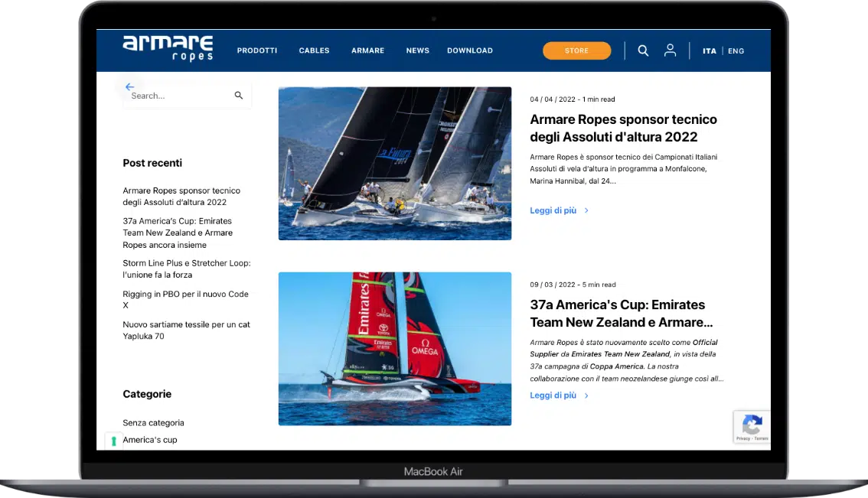Screen dimensions: 868x498
Task: Open the ARMARE menu
Action: pyautogui.click(x=367, y=50)
